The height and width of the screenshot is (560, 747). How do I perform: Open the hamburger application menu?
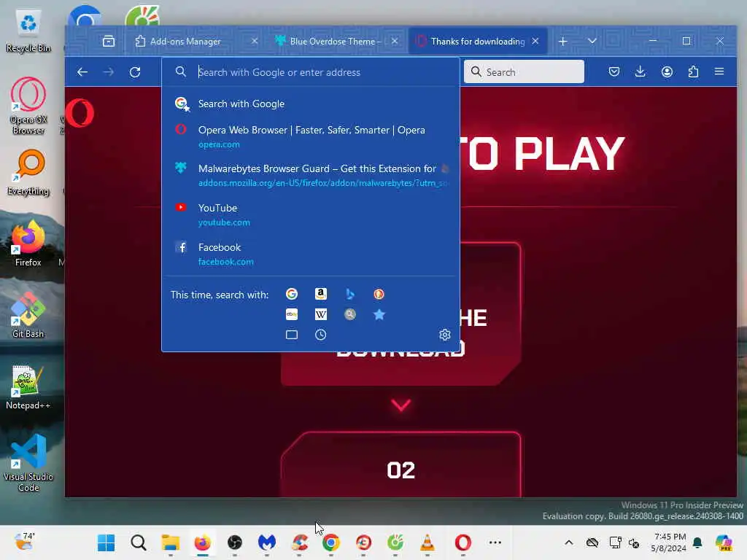click(719, 72)
